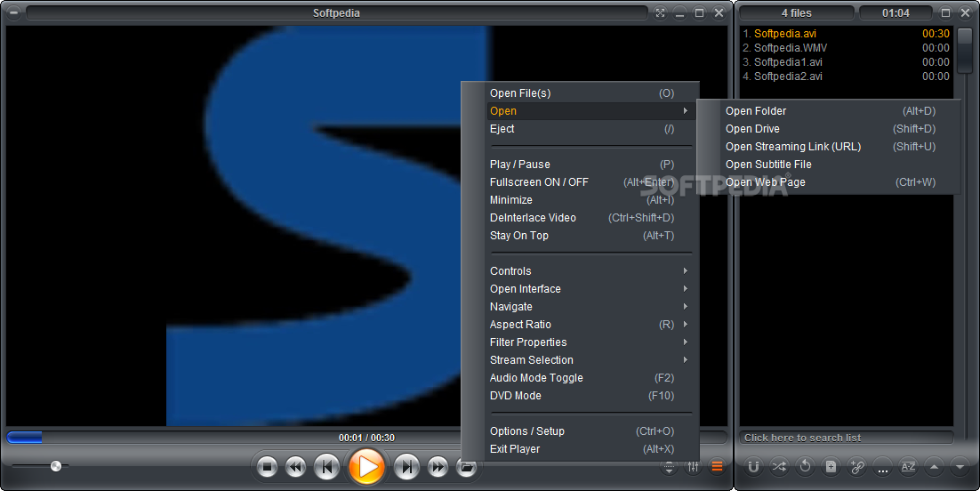Click the open-folder icon in control bar

[x=466, y=467]
